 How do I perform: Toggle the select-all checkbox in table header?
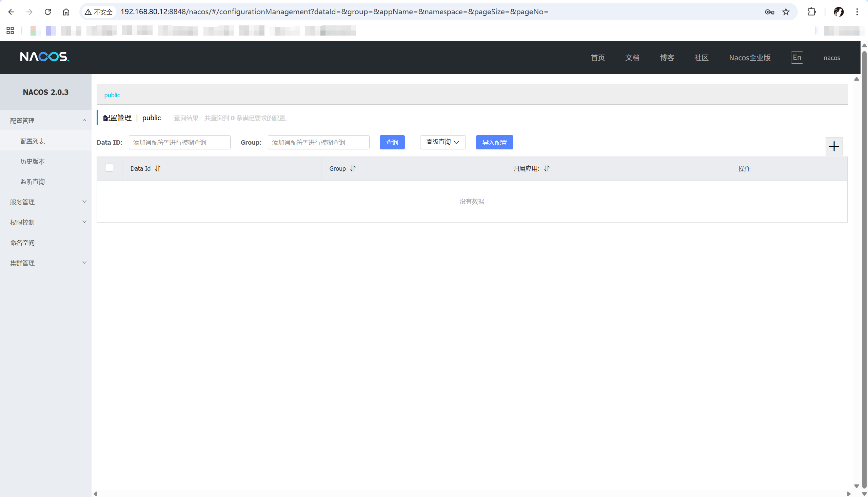click(109, 168)
